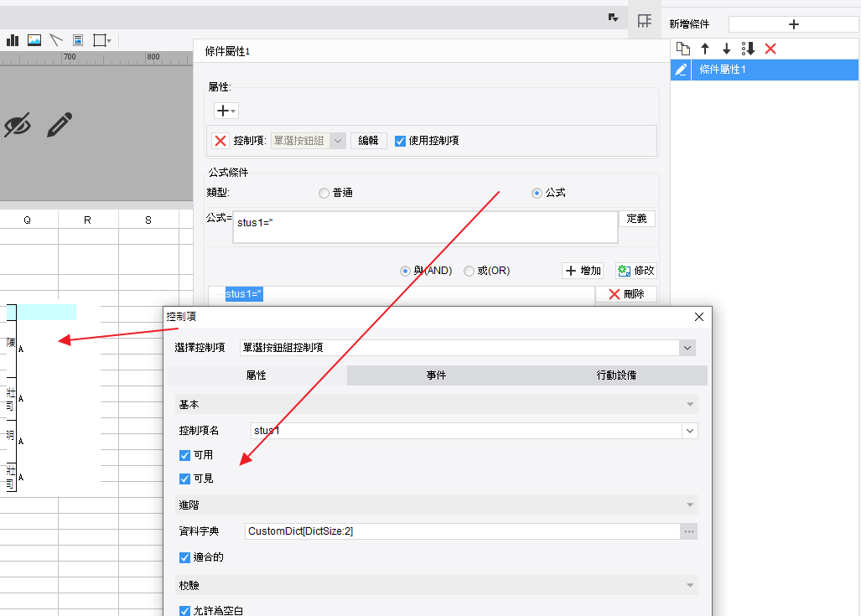Click the 編輯 button
Viewport: 861px width, 616px height.
click(368, 141)
